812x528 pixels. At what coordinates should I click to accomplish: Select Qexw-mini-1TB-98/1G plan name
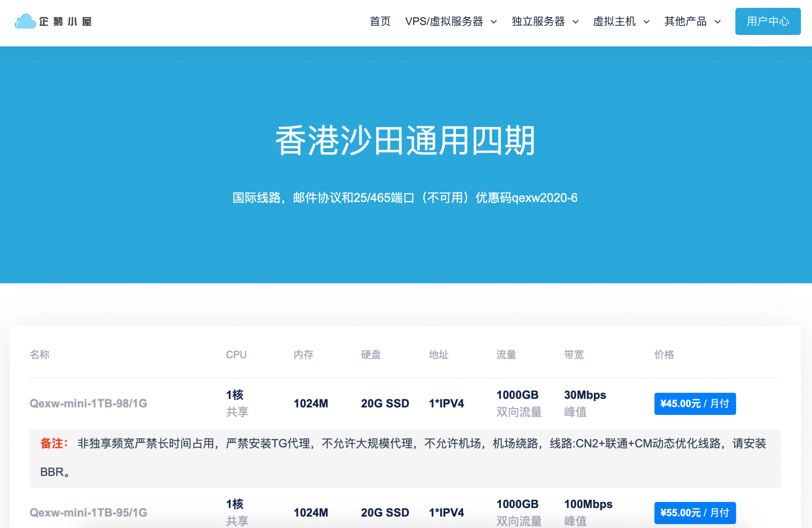point(88,403)
